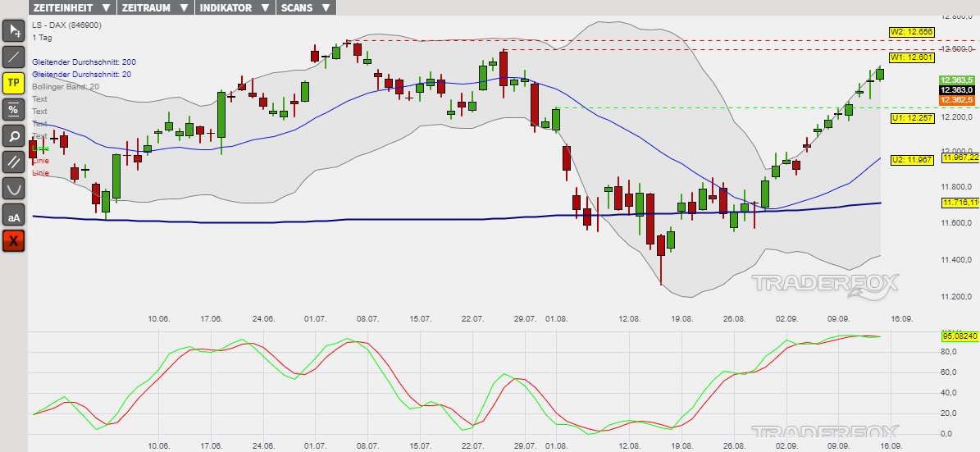Image resolution: width=980 pixels, height=452 pixels.
Task: Select the parallel channel lines tool
Action: 14,162
